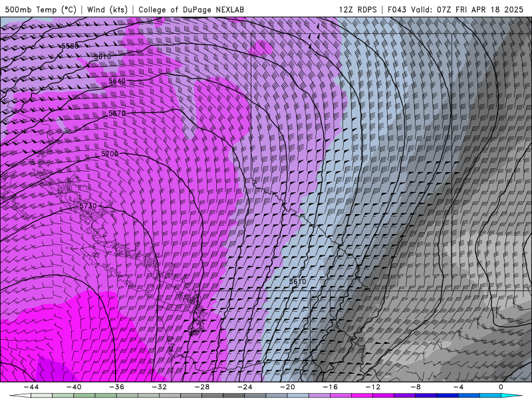Click the 5730 height contour label
Viewport: 532px width, 399px height.
[88, 206]
